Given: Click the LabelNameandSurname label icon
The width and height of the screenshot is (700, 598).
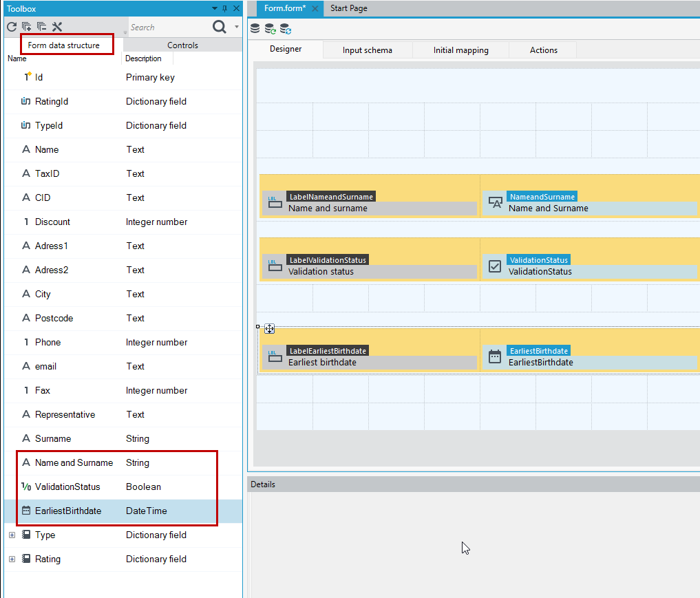Looking at the screenshot, I should (275, 203).
